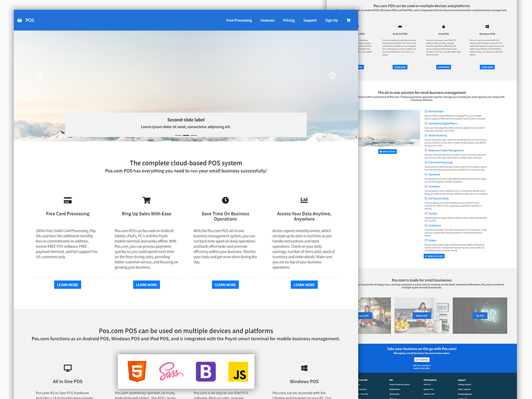Viewport: 532px width, 399px height.
Task: Click clock icon above Save Time heading
Action: (x=225, y=200)
